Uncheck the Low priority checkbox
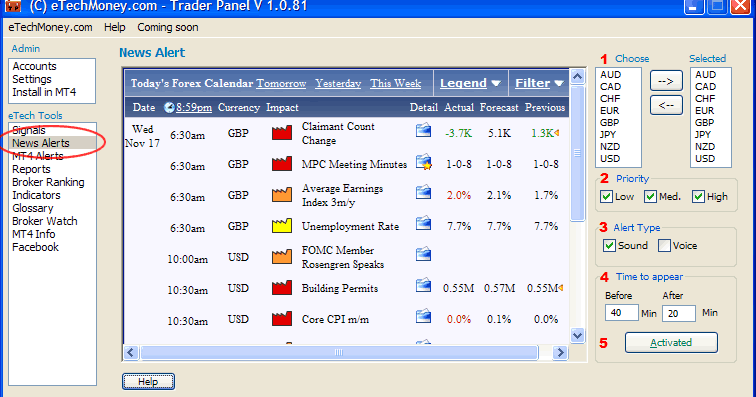The width and height of the screenshot is (756, 397). click(x=607, y=197)
